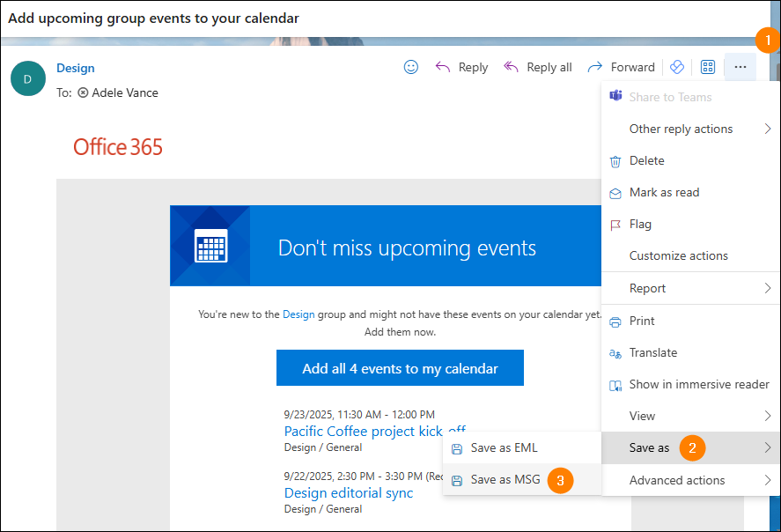Expand the View submenu chevron
The height and width of the screenshot is (532, 781).
(x=767, y=417)
